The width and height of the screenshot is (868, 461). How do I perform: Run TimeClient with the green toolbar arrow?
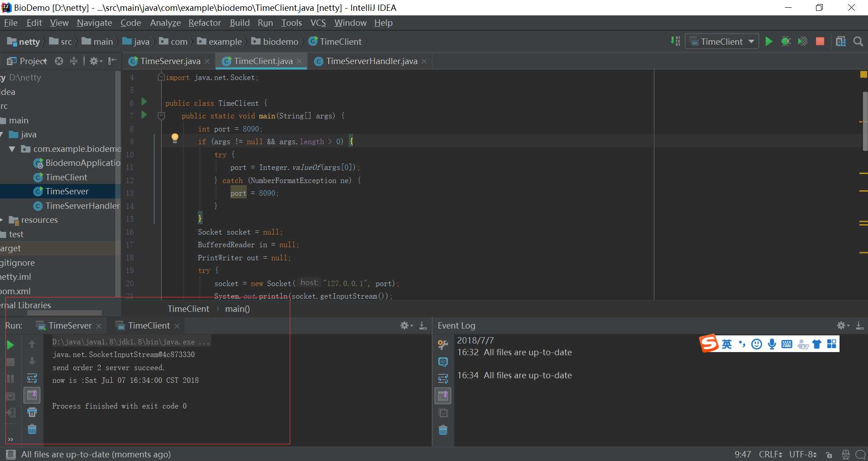[769, 42]
